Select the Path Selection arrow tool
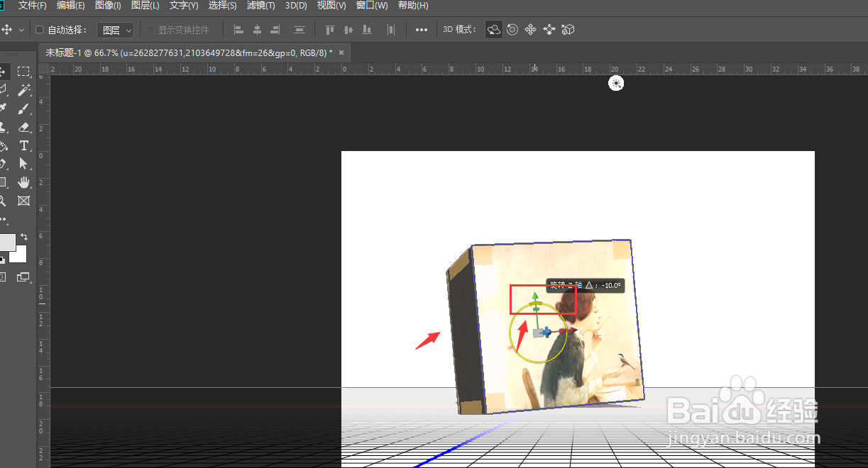Image resolution: width=868 pixels, height=468 pixels. point(23,164)
